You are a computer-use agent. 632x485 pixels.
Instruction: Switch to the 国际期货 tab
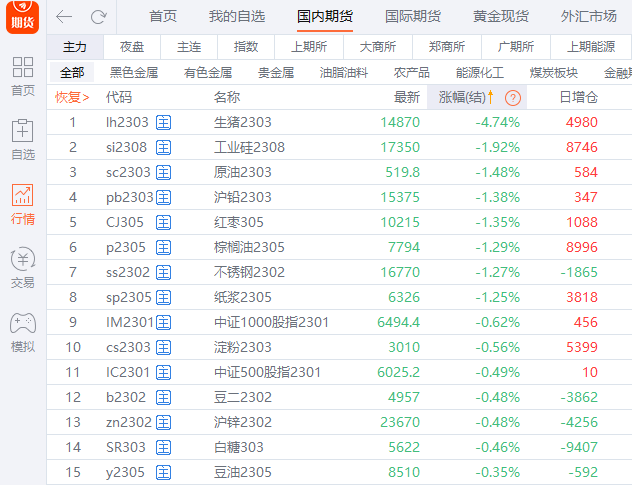click(x=412, y=17)
